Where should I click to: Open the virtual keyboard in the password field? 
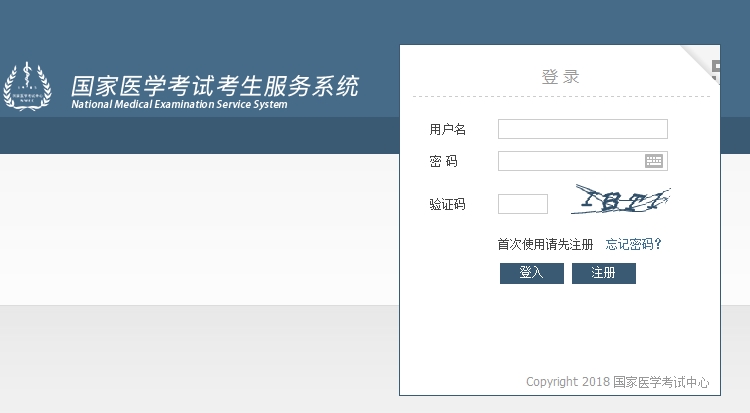click(x=654, y=161)
